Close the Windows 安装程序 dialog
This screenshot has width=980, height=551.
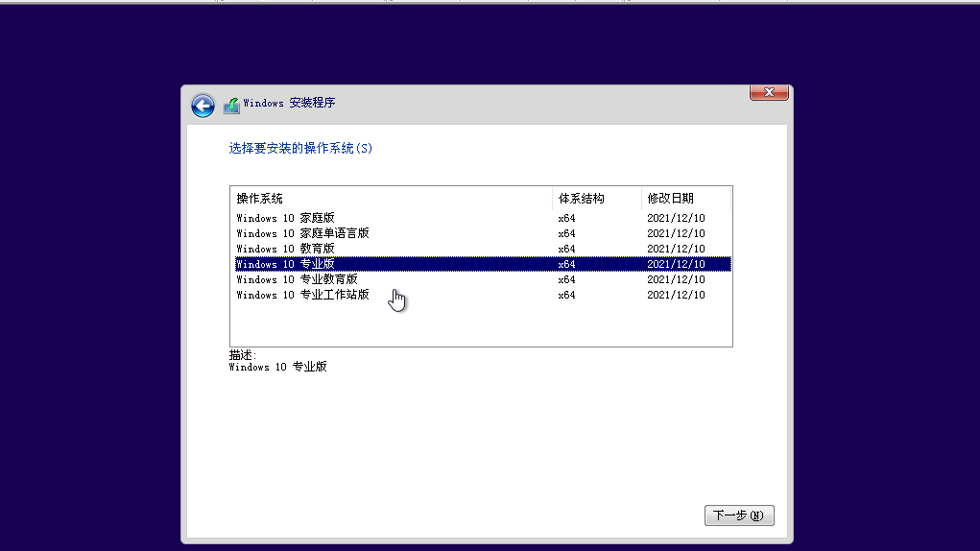tap(769, 92)
